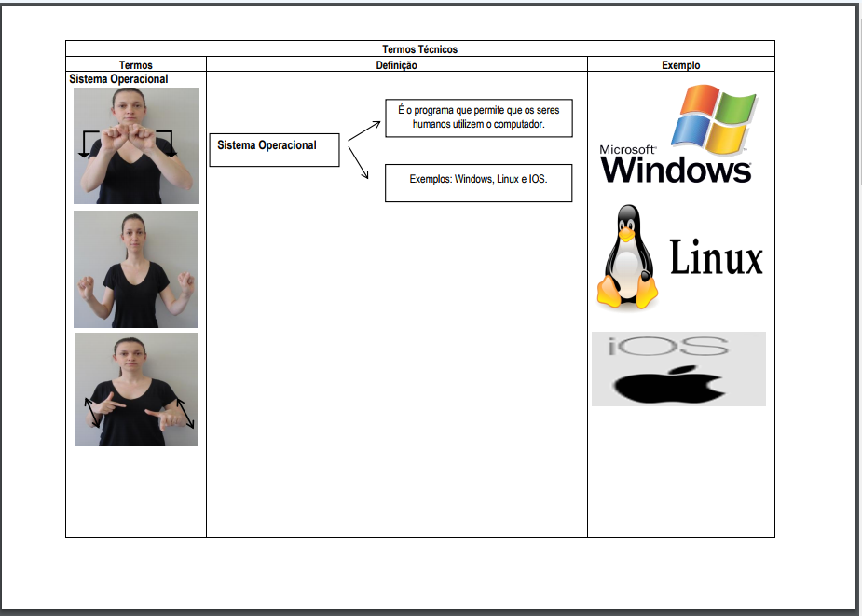Image resolution: width=862 pixels, height=616 pixels.
Task: Click the Definição column header
Action: [396, 65]
